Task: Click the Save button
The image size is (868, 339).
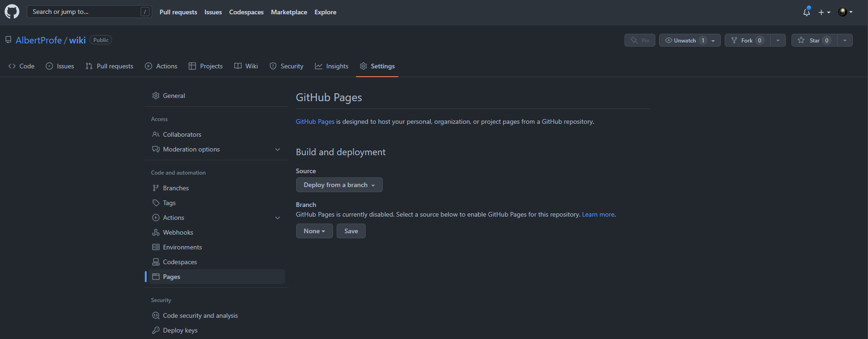Action: click(x=351, y=231)
